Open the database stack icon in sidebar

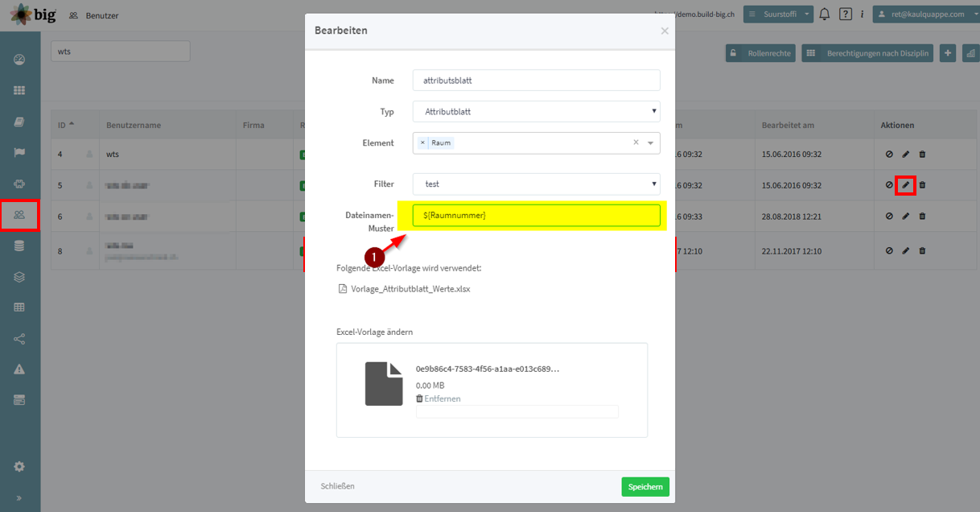point(19,246)
